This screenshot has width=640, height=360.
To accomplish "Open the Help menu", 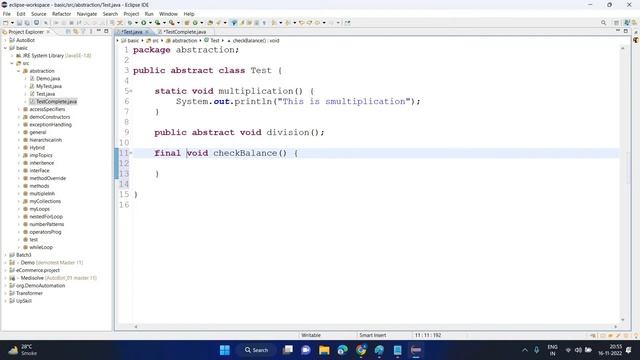I will (x=189, y=14).
